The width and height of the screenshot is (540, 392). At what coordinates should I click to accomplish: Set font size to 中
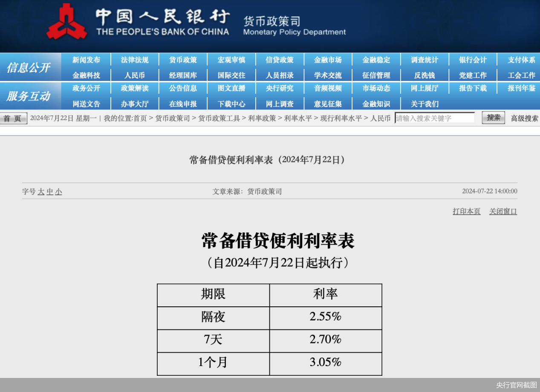(50, 192)
